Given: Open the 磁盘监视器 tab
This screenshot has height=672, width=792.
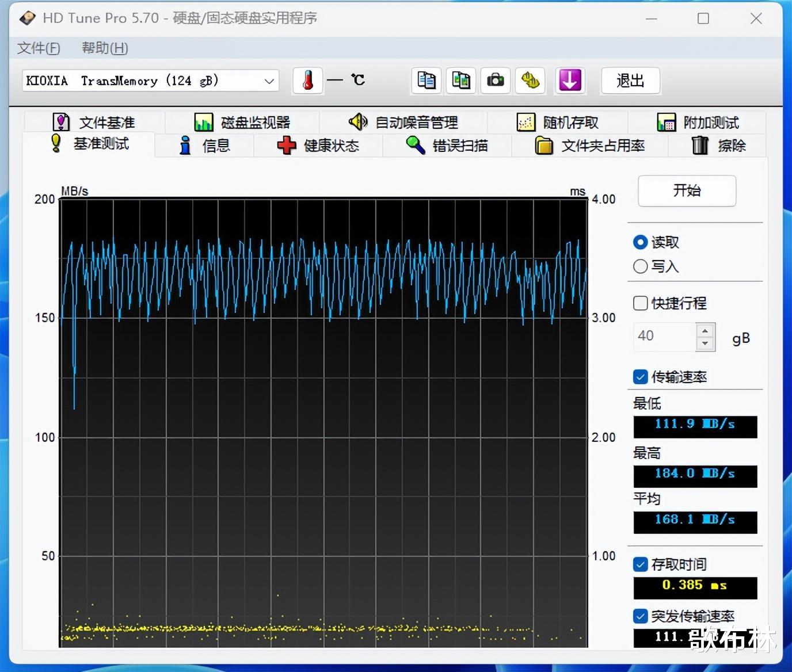Looking at the screenshot, I should coord(242,123).
